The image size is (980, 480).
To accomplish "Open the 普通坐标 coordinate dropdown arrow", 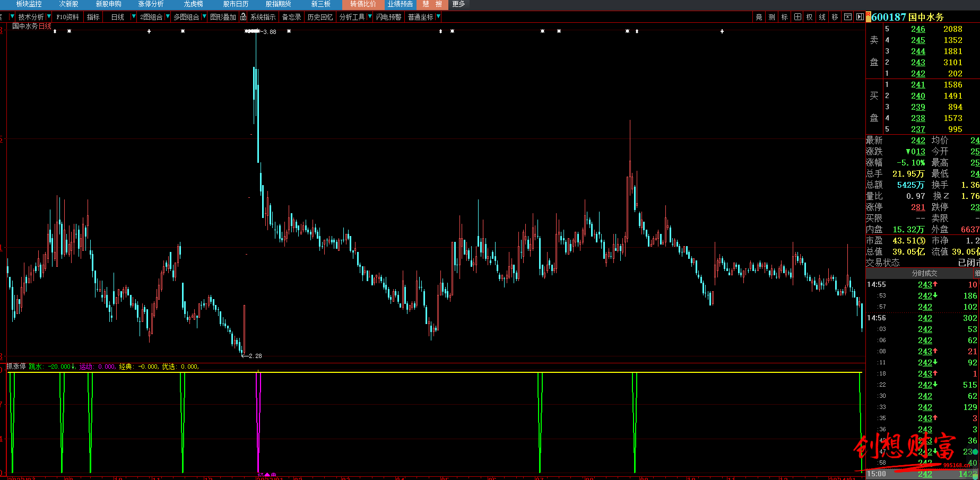I will pyautogui.click(x=438, y=17).
